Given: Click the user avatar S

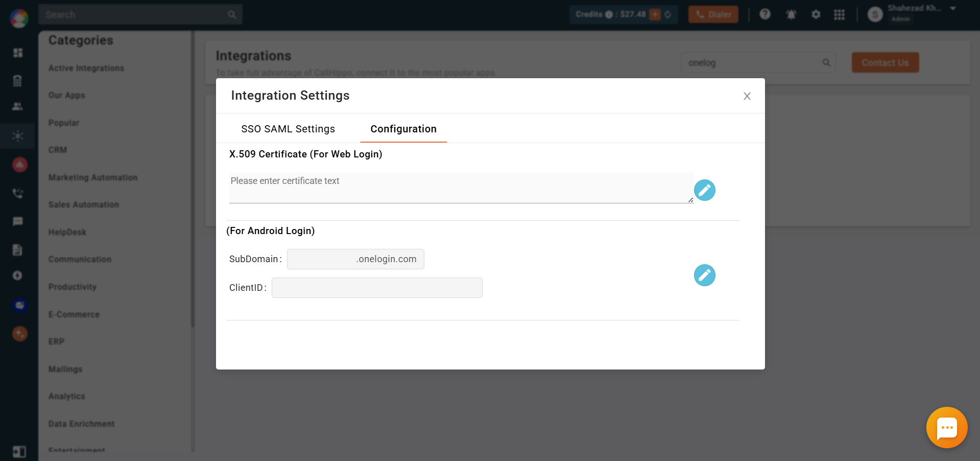Looking at the screenshot, I should (x=875, y=14).
